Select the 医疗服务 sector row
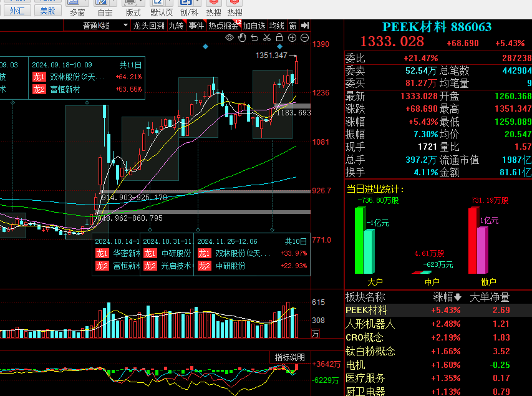Screen dimensions: 532x396 438,378
